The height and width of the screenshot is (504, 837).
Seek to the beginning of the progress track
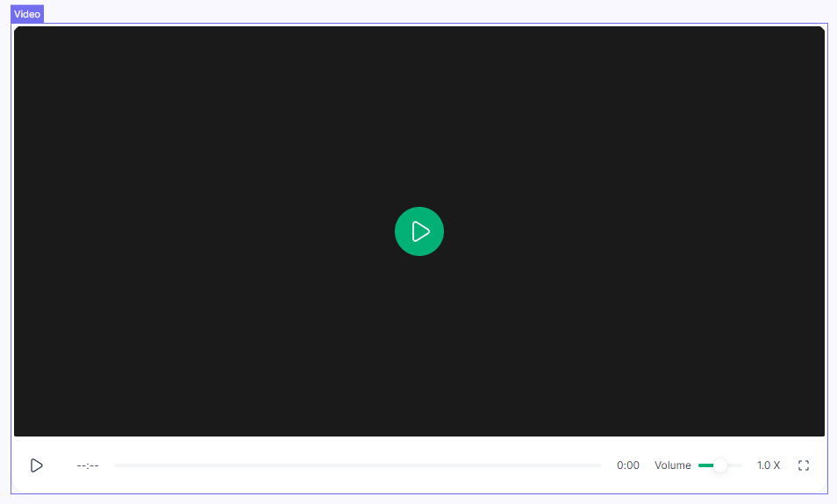(116, 465)
